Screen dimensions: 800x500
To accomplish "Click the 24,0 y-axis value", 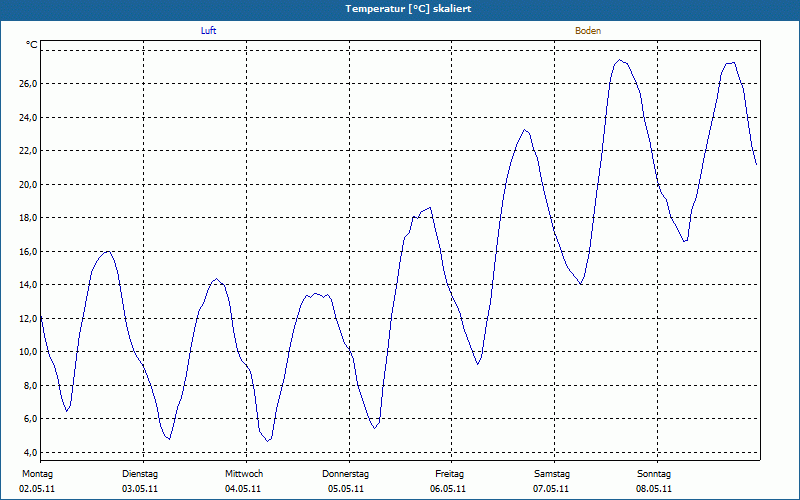I will 29,117.
